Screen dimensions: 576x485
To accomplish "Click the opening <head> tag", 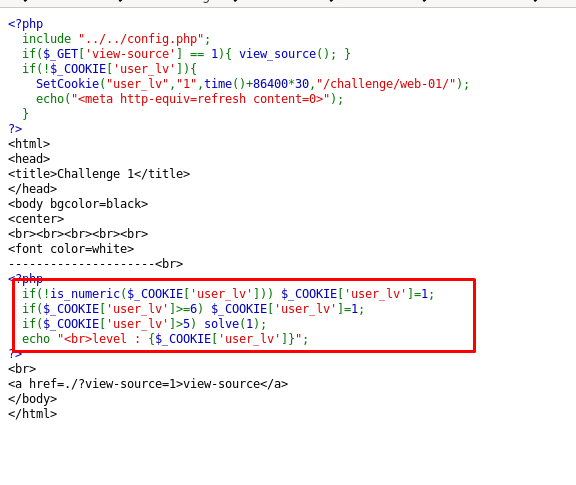I will pyautogui.click(x=29, y=159).
